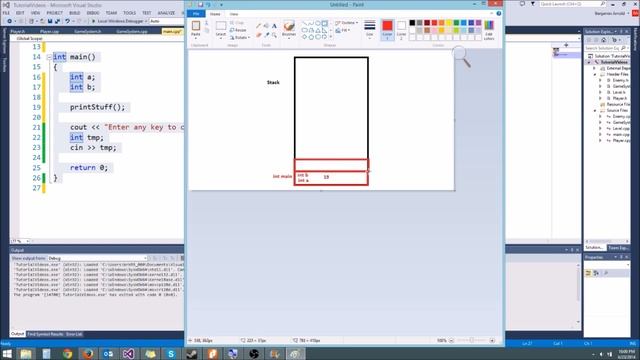Collapse the int main() code block
The image size is (640, 360).
click(x=49, y=57)
